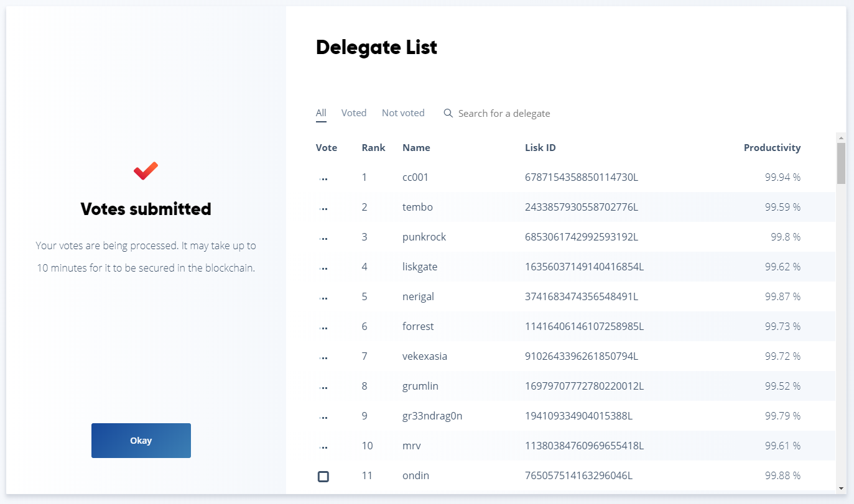Click the pending vote dots beside liskgate
The height and width of the screenshot is (504, 854).
(x=323, y=268)
